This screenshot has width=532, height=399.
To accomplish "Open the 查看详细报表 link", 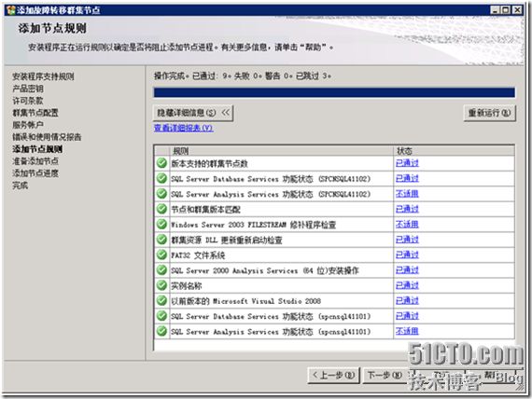I will click(184, 128).
